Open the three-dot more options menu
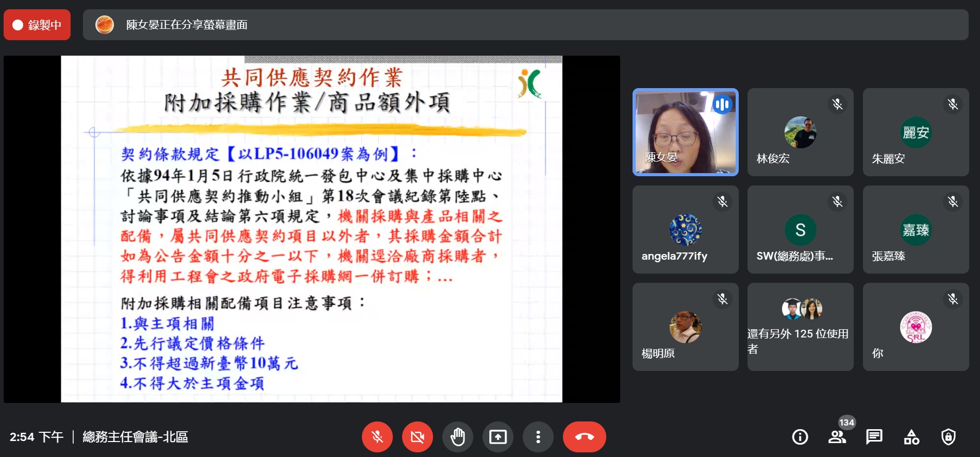This screenshot has height=457, width=980. click(x=538, y=437)
